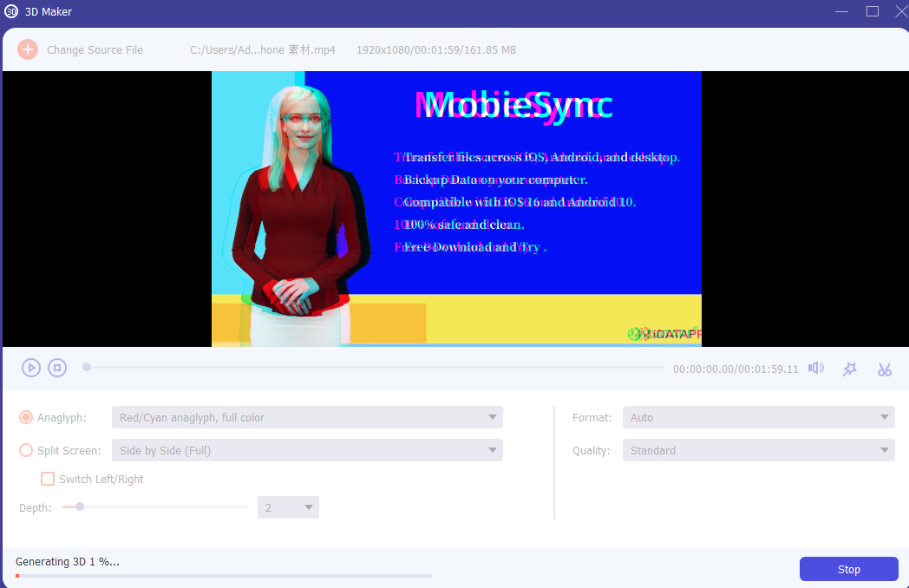909x588 pixels.
Task: Open the depth value 2 dropdown
Action: 288,507
